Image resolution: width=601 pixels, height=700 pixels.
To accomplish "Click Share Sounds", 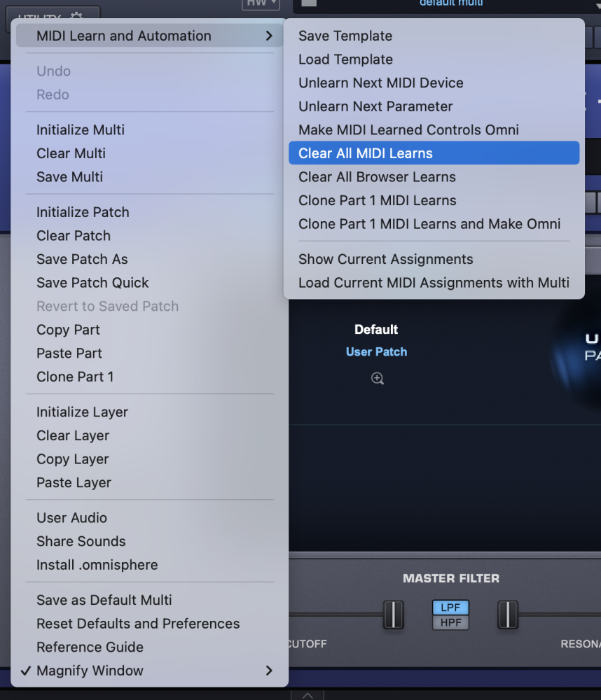I will click(x=150, y=541).
